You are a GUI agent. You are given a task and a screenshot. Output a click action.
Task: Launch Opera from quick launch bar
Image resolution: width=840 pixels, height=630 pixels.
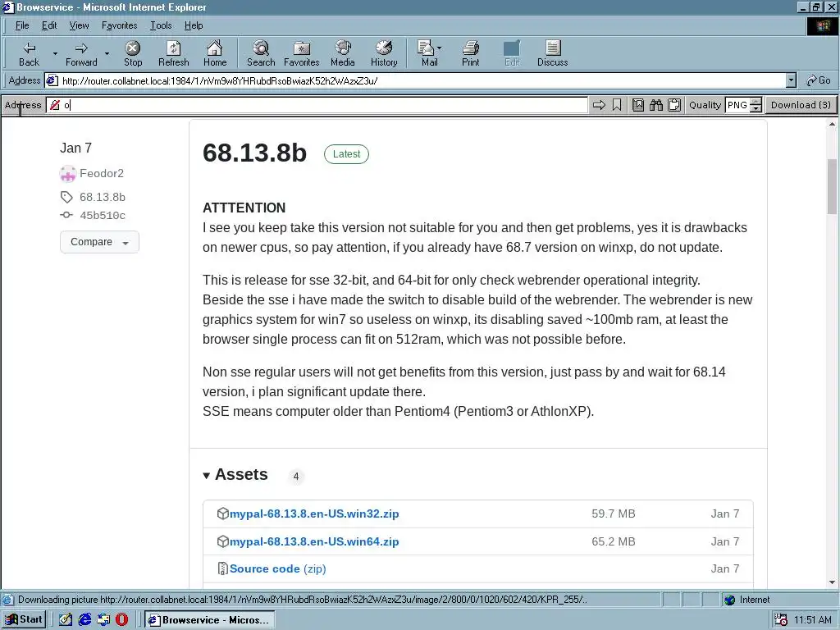[x=122, y=620]
